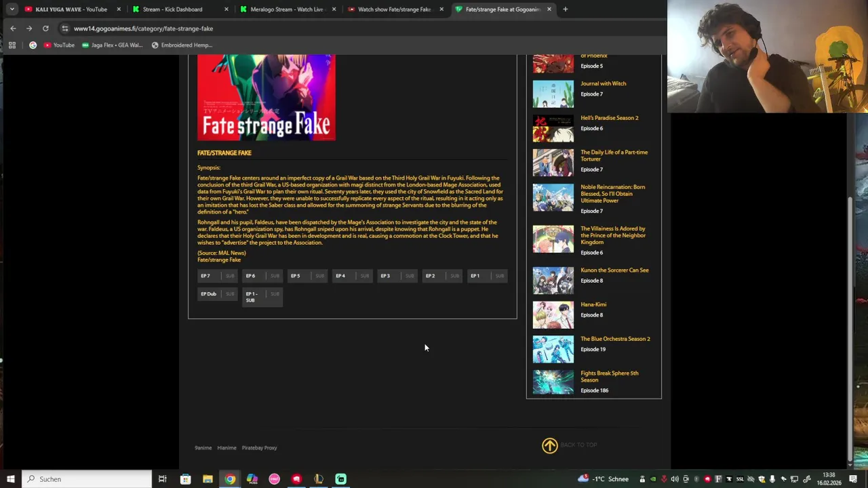Open The Daily Life of a Part-time Torturer
Screen dimensions: 868x488
(614, 155)
